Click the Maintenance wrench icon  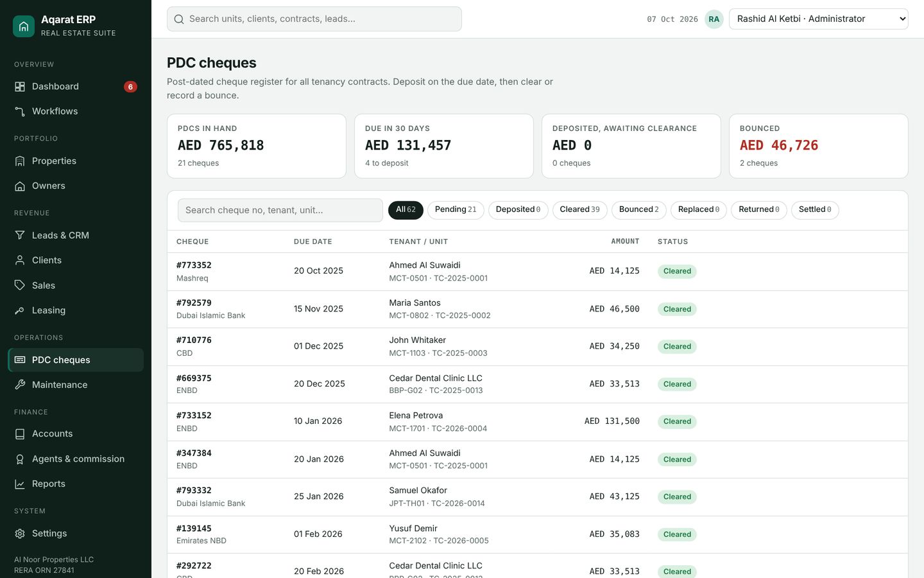click(20, 385)
